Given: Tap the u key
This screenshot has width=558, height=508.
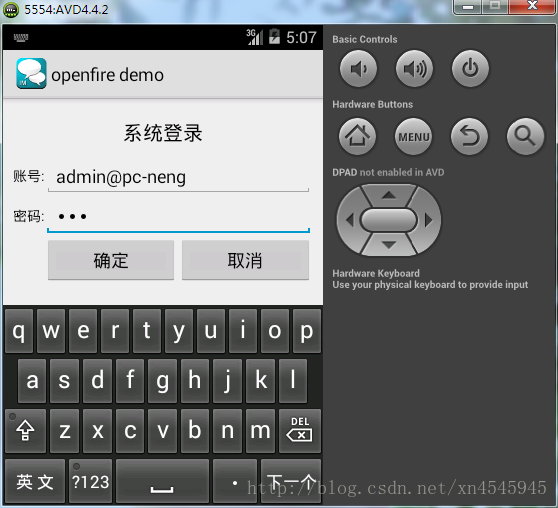Looking at the screenshot, I should tap(211, 331).
